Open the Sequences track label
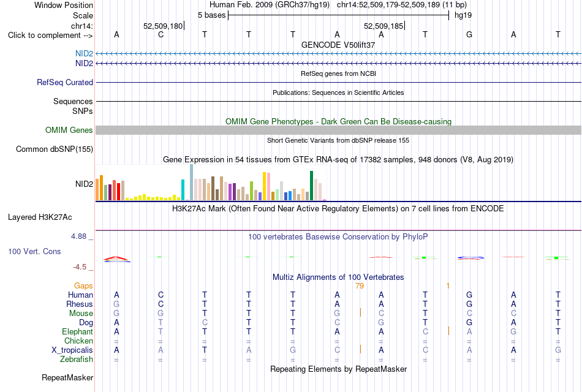 coord(73,101)
